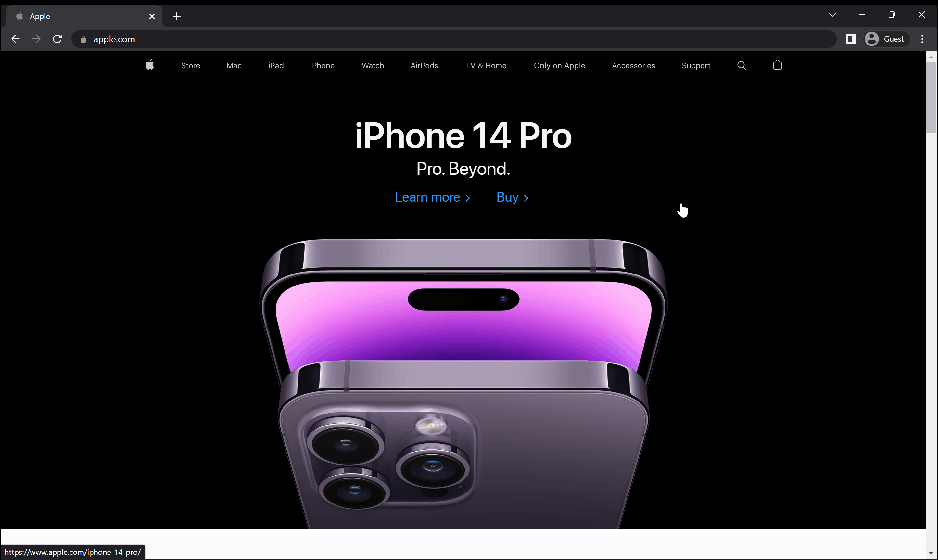938x560 pixels.
Task: Expand the Accessories navigation dropdown
Action: [x=633, y=65]
